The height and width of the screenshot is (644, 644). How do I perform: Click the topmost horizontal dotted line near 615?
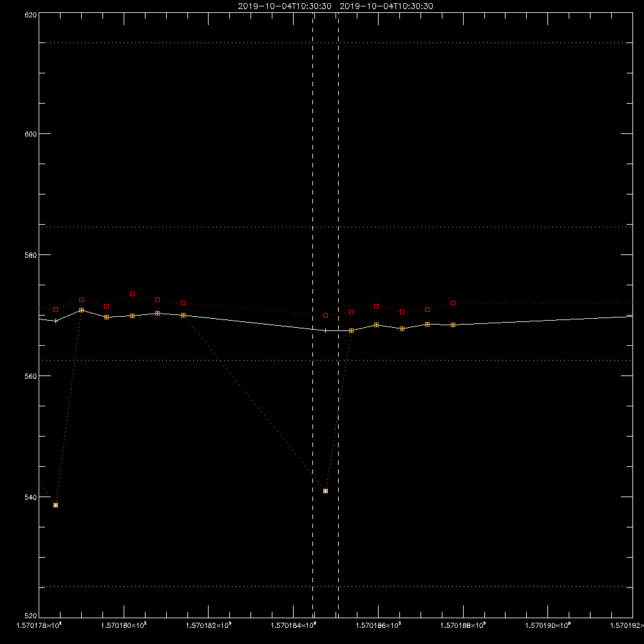[x=336, y=43]
